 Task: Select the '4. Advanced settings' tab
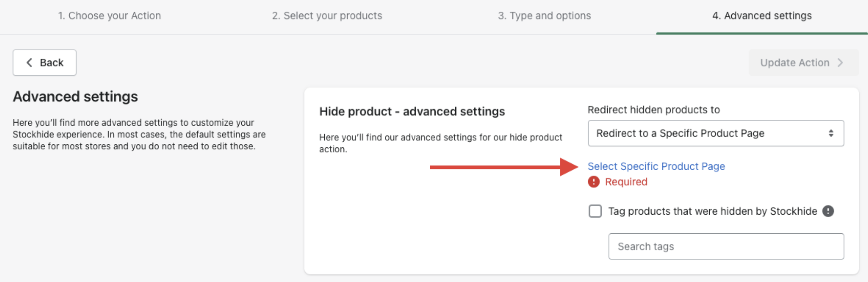point(762,16)
